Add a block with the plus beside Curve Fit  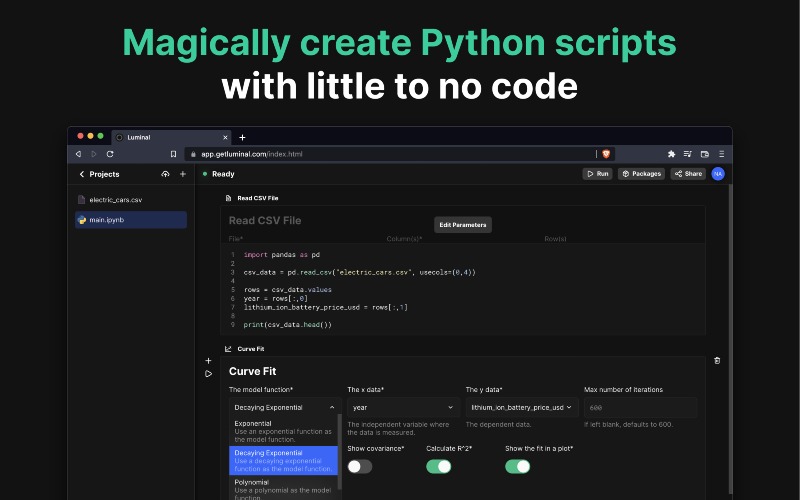pos(208,360)
